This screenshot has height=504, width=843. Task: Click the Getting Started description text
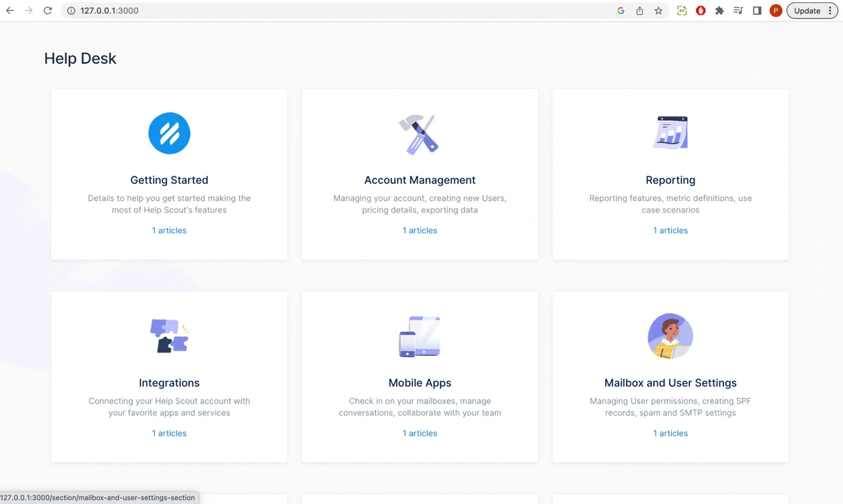point(169,204)
